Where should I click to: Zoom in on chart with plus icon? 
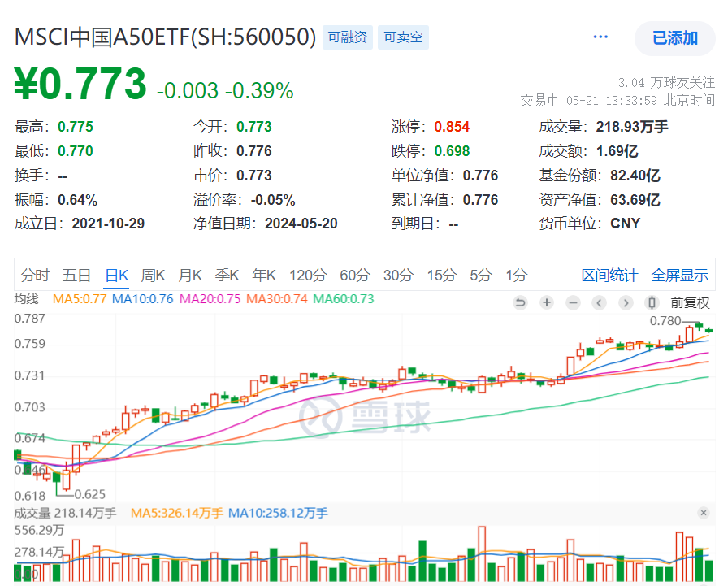(x=546, y=302)
